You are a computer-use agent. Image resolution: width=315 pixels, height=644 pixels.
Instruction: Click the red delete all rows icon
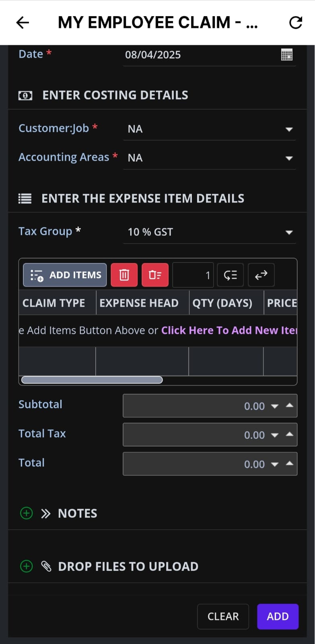(155, 275)
